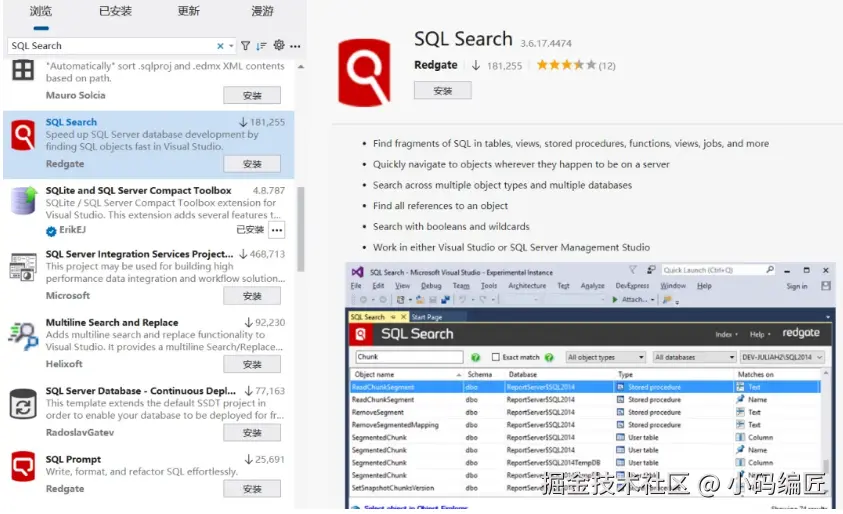Open the ellipsis menu for SQLite Toolbox
This screenshot has width=843, height=514.
coord(277,230)
